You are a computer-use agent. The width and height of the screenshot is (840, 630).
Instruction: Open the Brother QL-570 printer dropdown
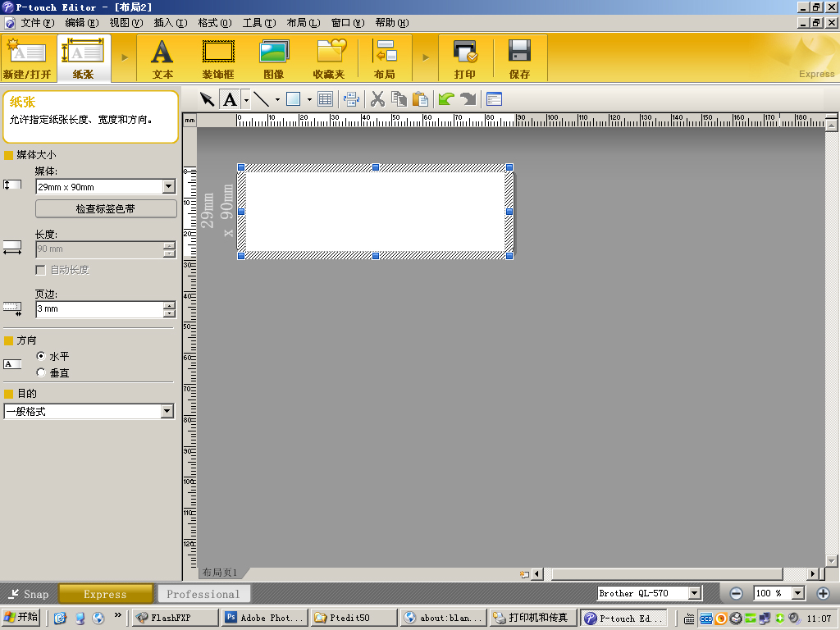(694, 593)
